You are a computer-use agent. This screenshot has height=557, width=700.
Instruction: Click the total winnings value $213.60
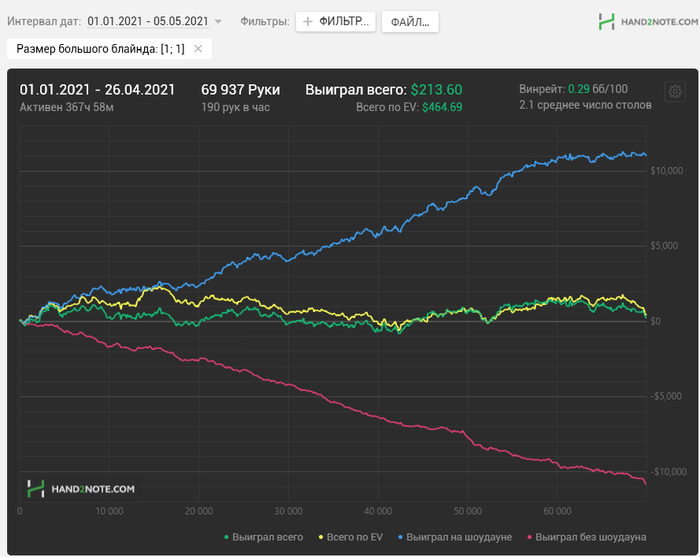point(437,90)
